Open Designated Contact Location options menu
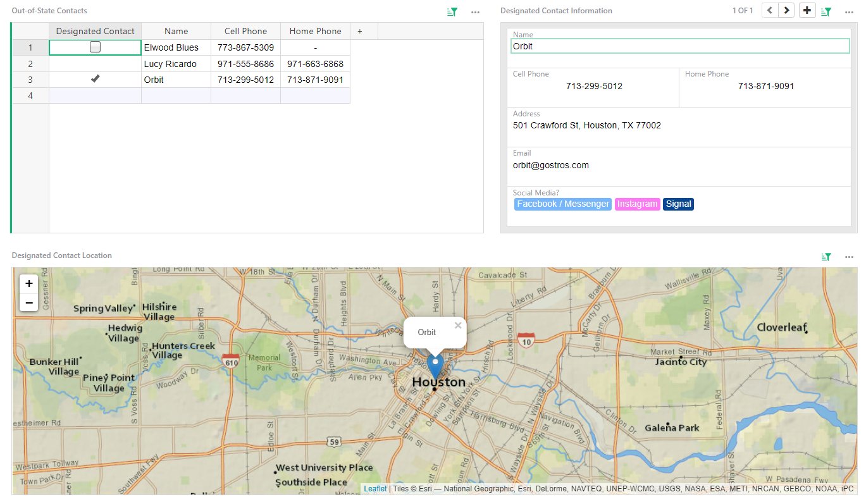Image resolution: width=866 pixels, height=504 pixels. (849, 257)
